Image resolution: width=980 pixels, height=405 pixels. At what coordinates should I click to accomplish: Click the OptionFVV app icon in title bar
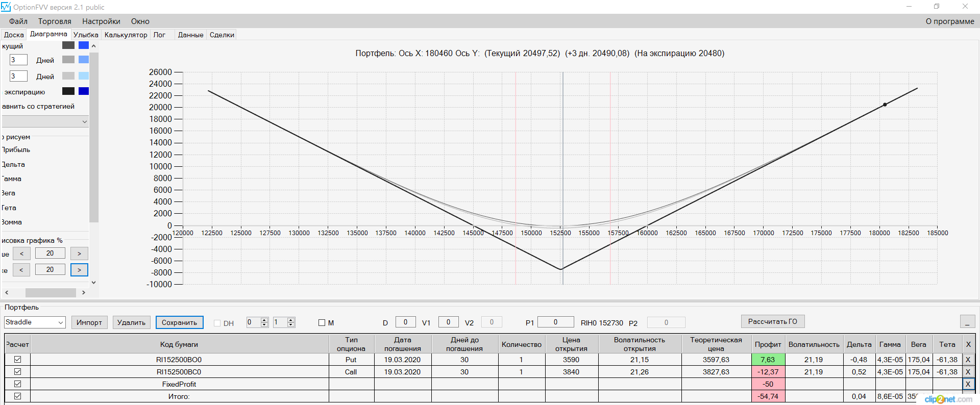tap(6, 7)
